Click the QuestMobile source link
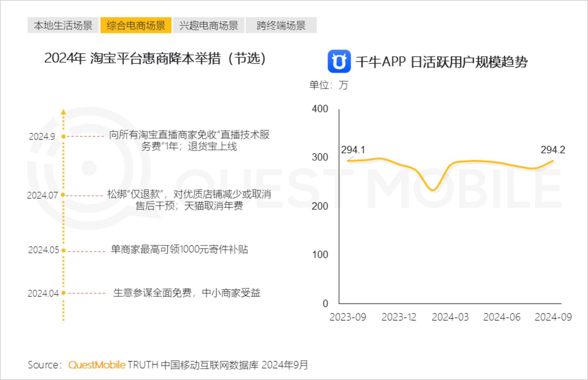This screenshot has height=380, width=588. click(x=97, y=365)
